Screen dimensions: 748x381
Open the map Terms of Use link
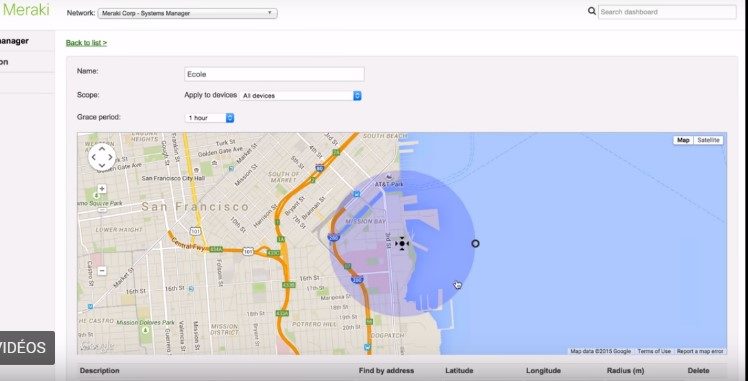click(654, 351)
